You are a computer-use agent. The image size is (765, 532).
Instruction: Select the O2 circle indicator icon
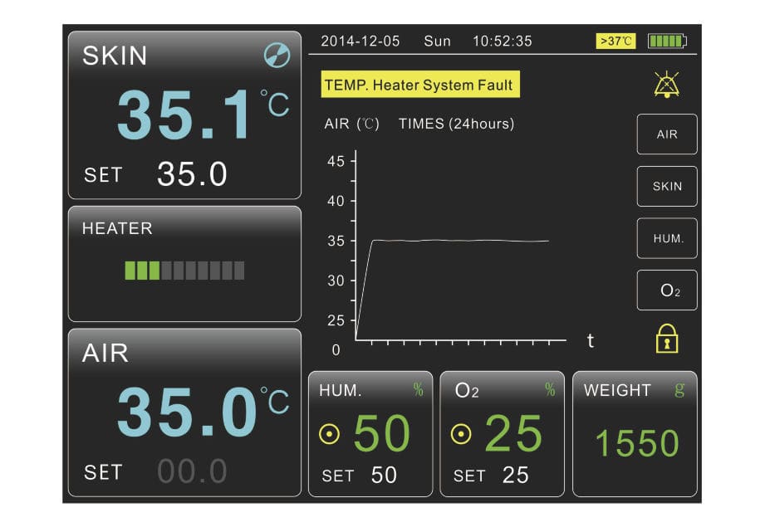pyautogui.click(x=461, y=433)
